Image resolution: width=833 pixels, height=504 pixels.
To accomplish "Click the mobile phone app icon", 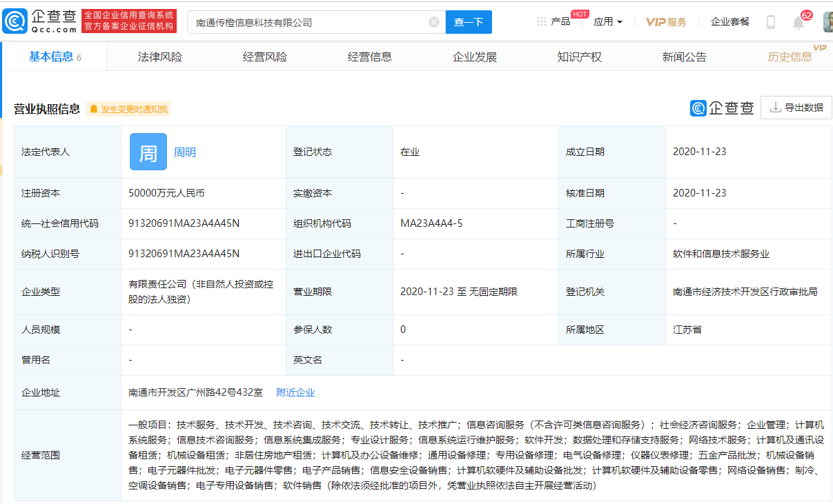I will 771,22.
